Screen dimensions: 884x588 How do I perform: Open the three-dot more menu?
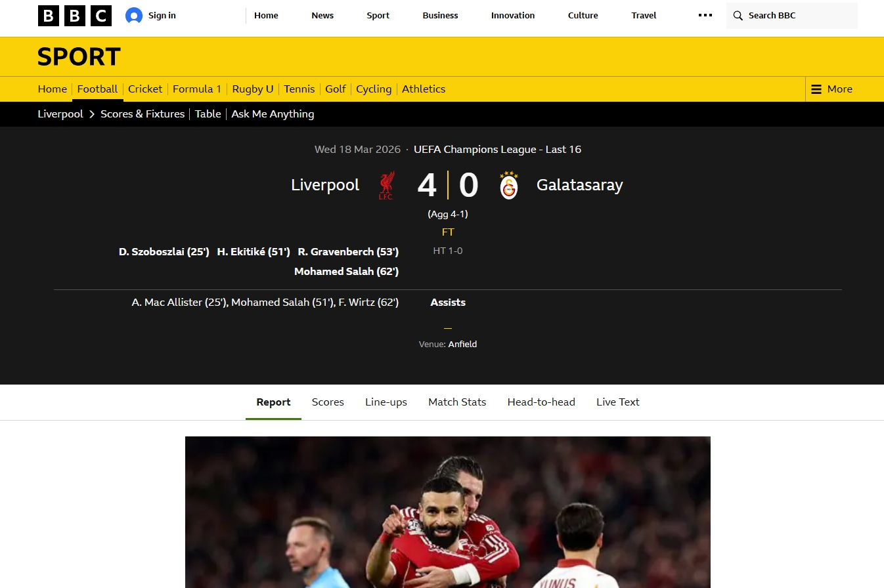point(705,15)
